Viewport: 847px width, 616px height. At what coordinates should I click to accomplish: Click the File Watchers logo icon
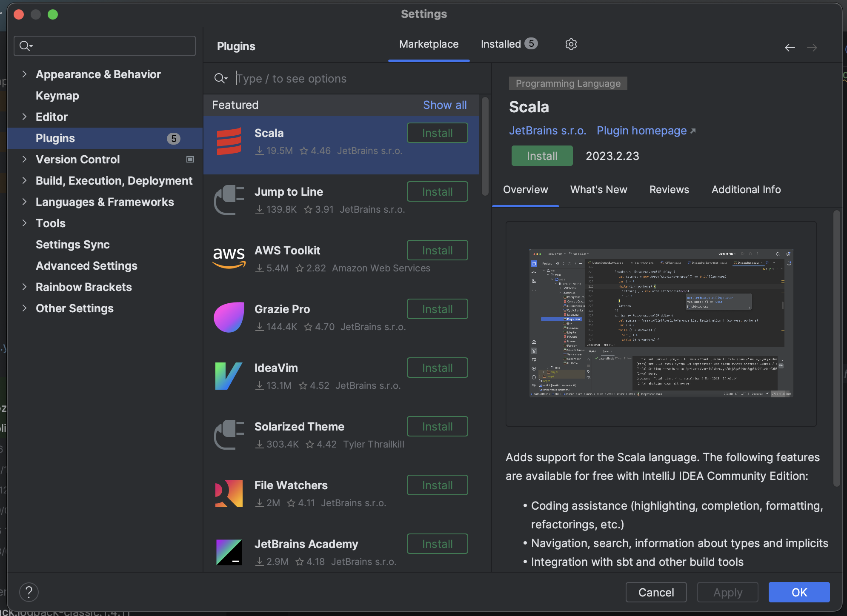(229, 493)
